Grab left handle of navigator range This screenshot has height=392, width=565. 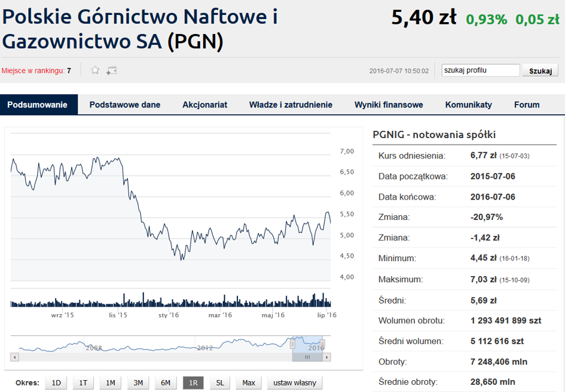tap(292, 344)
